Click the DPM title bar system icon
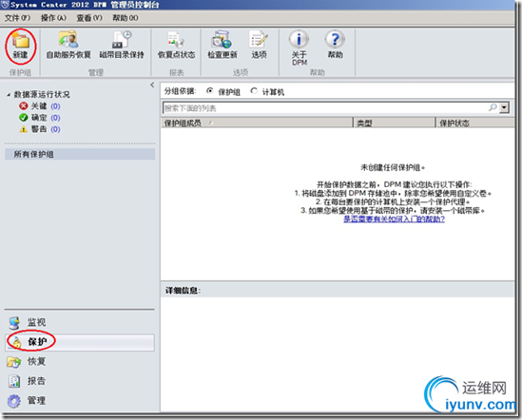The width and height of the screenshot is (522, 420). [5, 5]
